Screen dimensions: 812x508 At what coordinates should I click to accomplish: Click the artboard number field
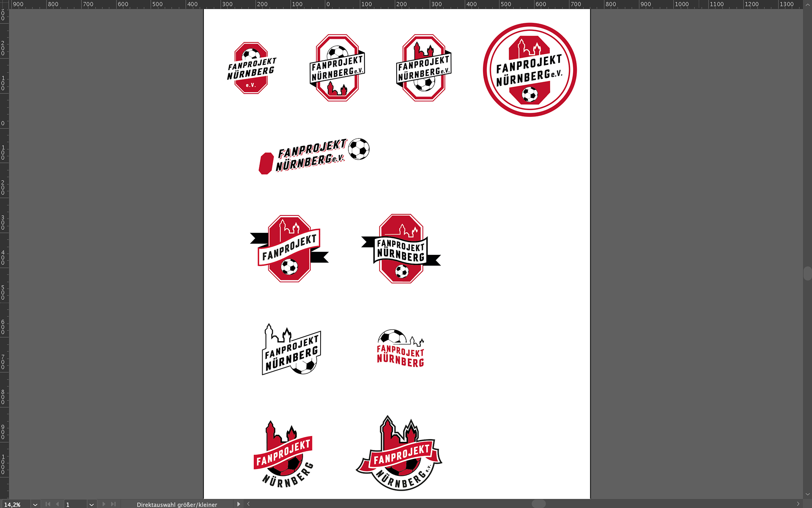pos(75,505)
